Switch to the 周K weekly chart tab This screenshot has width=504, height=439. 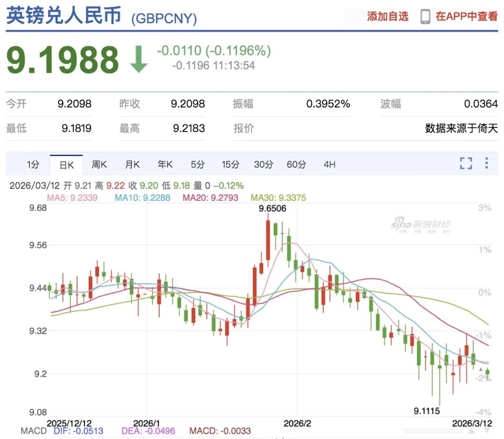tap(99, 164)
